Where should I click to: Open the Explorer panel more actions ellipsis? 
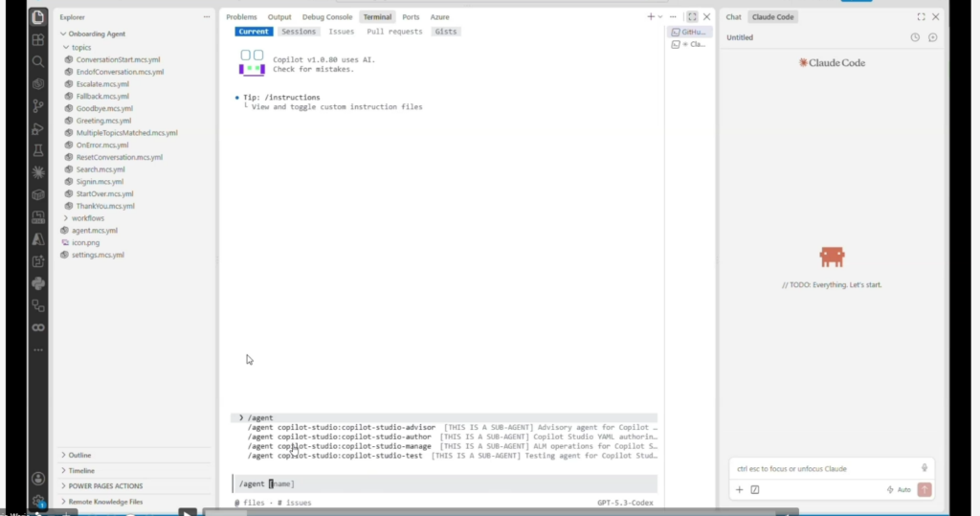click(x=207, y=17)
